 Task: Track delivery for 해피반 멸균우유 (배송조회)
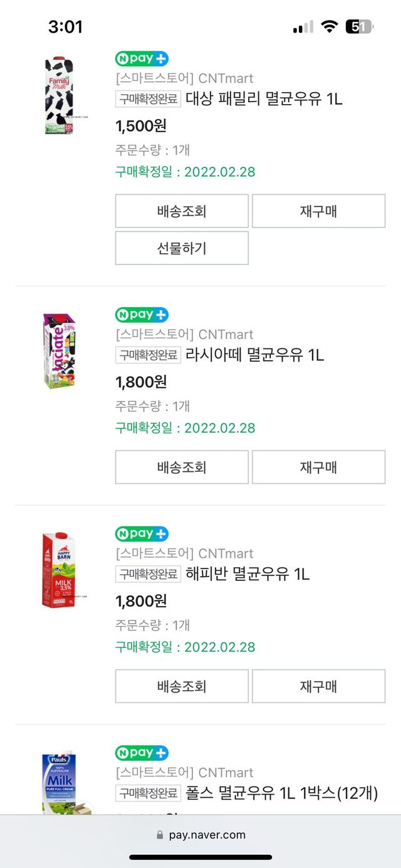click(x=182, y=686)
